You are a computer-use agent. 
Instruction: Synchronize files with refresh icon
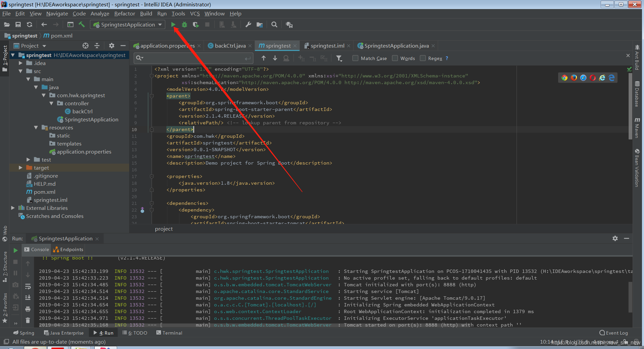coord(30,24)
